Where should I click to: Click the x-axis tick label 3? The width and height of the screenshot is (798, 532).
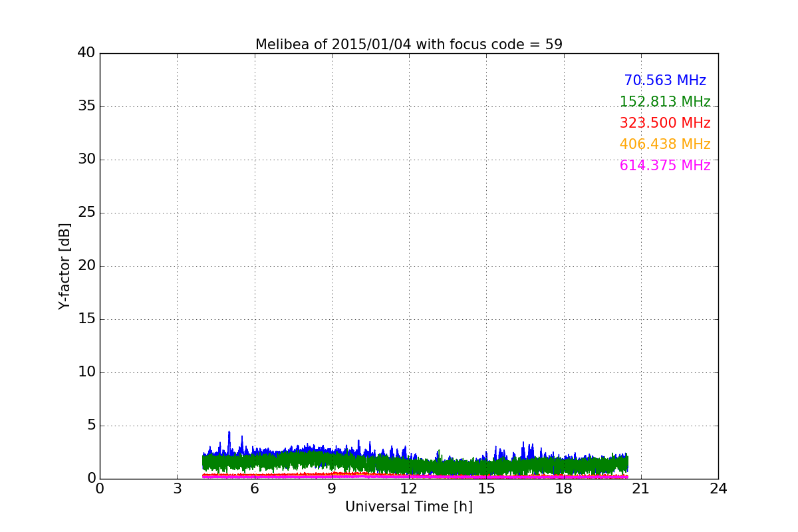tap(177, 489)
